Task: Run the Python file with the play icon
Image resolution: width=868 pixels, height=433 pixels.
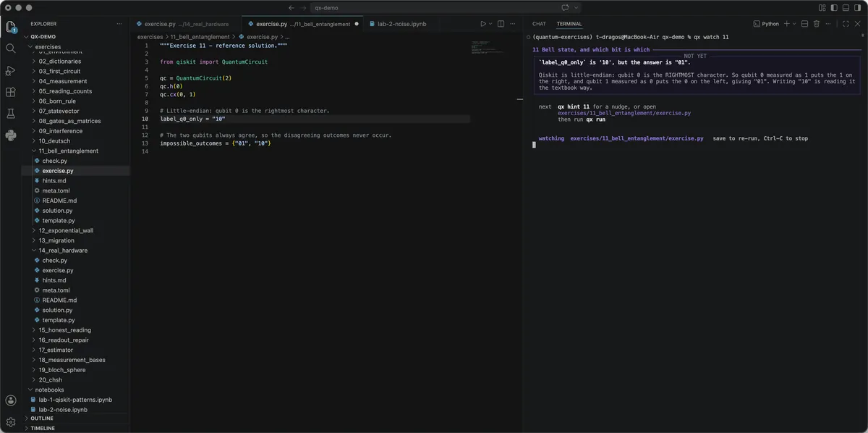Action: click(483, 24)
